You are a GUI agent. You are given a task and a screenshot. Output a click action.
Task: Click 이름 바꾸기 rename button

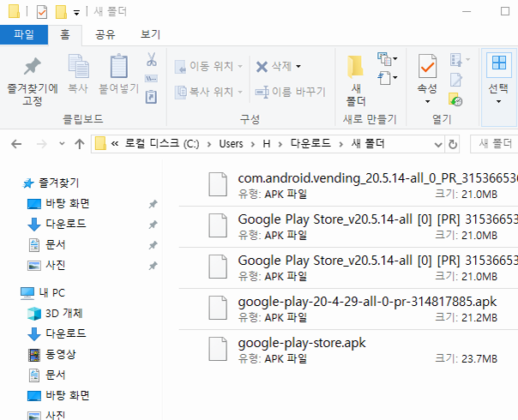[291, 92]
